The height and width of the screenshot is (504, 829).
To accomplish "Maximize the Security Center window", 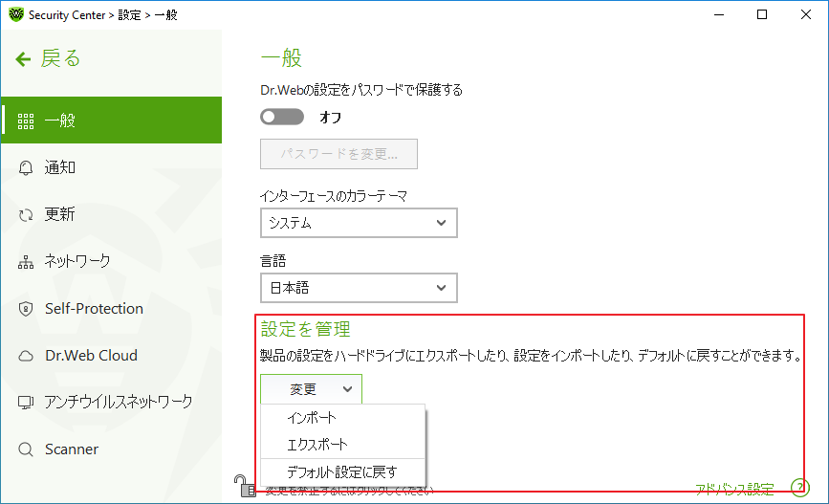I will 762,14.
